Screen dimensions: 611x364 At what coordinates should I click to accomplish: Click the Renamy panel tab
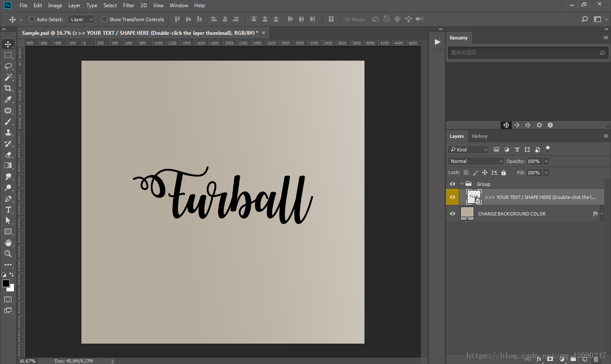coord(459,38)
